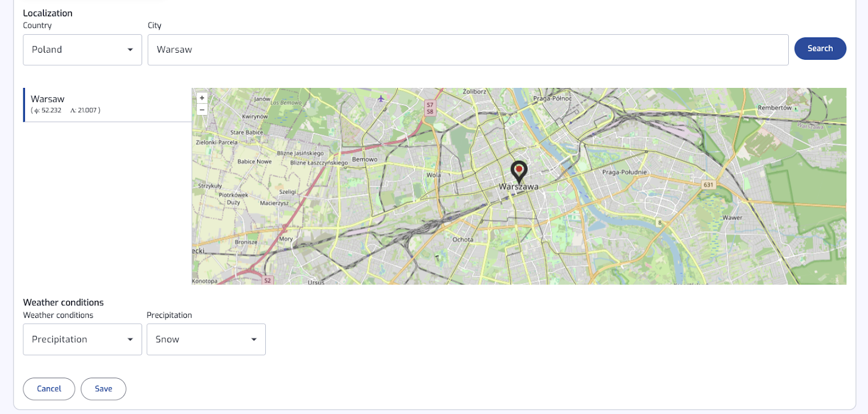Cancel the form changes
This screenshot has width=868, height=414.
49,389
